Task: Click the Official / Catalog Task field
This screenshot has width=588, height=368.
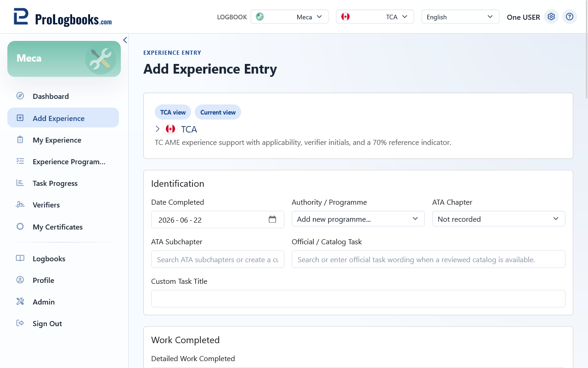Action: [x=429, y=259]
